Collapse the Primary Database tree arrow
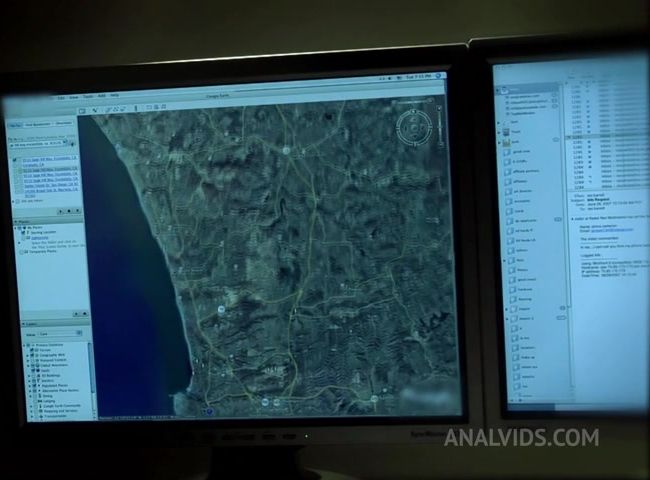This screenshot has height=480, width=650. pyautogui.click(x=24, y=345)
